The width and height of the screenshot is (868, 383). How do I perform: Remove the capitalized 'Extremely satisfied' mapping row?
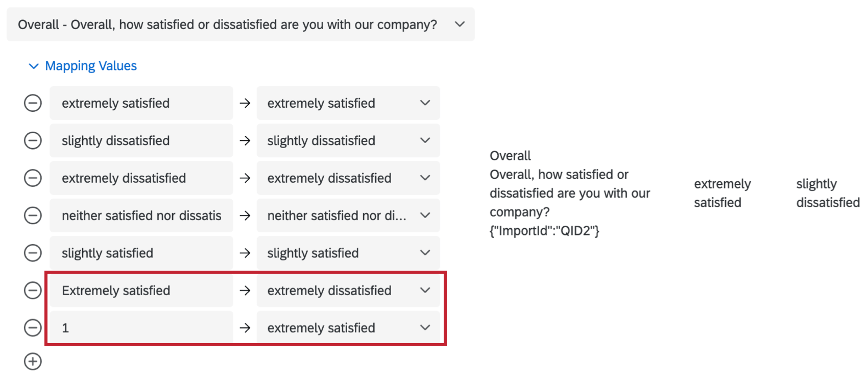[x=33, y=291]
